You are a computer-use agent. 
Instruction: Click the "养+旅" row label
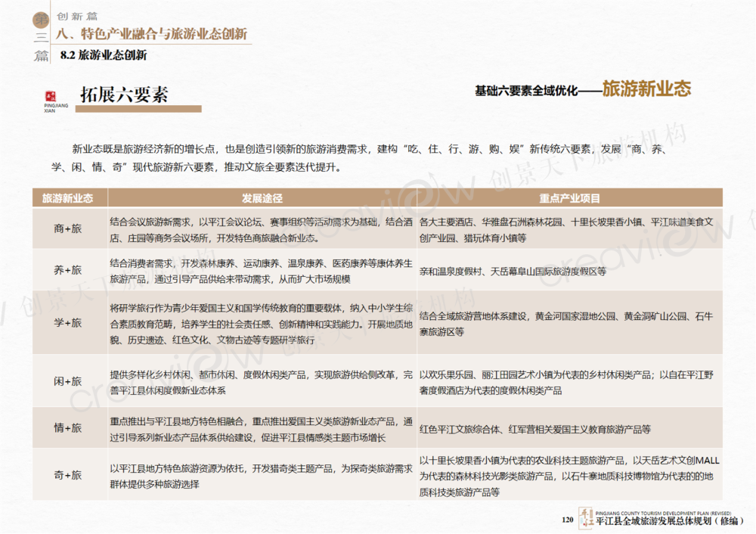(68, 269)
